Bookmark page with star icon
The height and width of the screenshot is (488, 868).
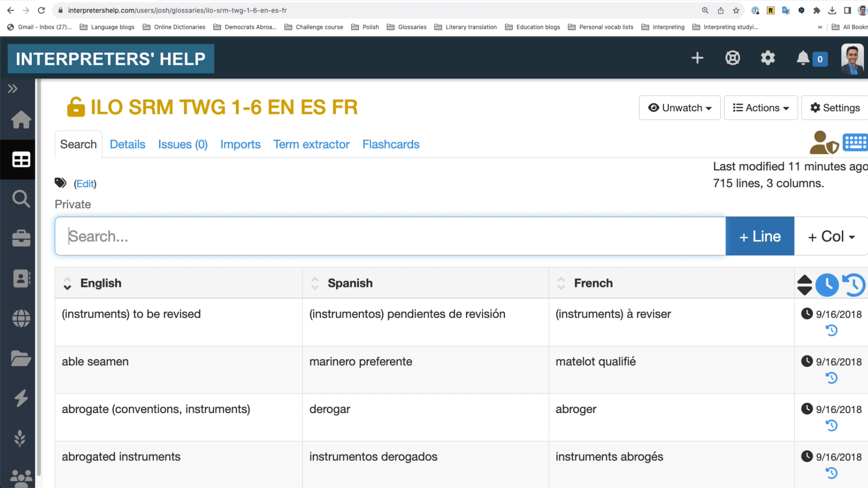tap(736, 10)
